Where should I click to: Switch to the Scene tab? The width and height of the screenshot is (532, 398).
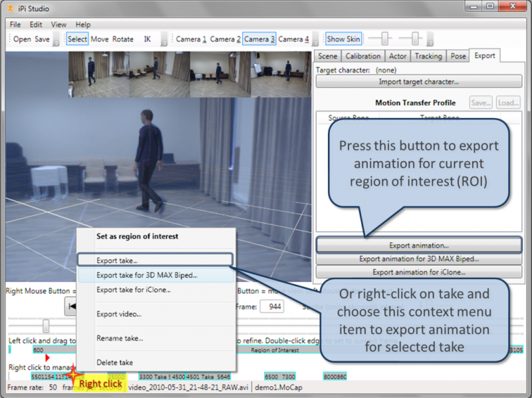[x=327, y=56]
